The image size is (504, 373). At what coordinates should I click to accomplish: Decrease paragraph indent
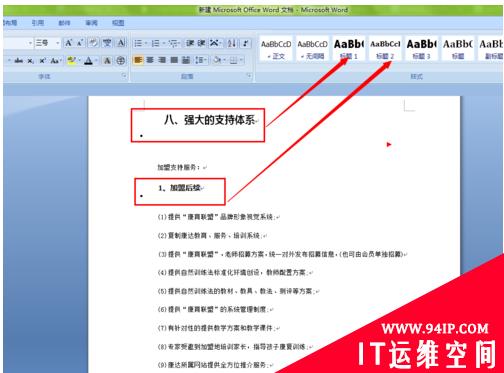tap(190, 43)
